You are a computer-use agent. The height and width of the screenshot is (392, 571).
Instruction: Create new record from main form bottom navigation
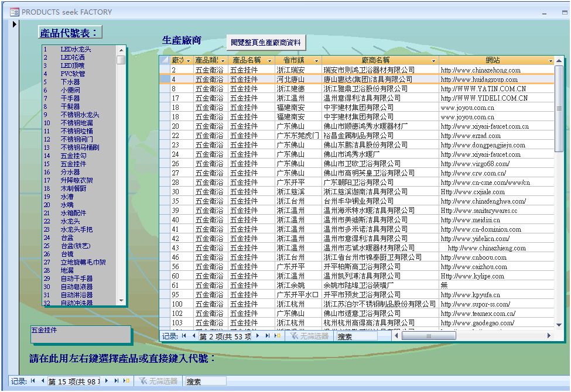click(x=126, y=381)
